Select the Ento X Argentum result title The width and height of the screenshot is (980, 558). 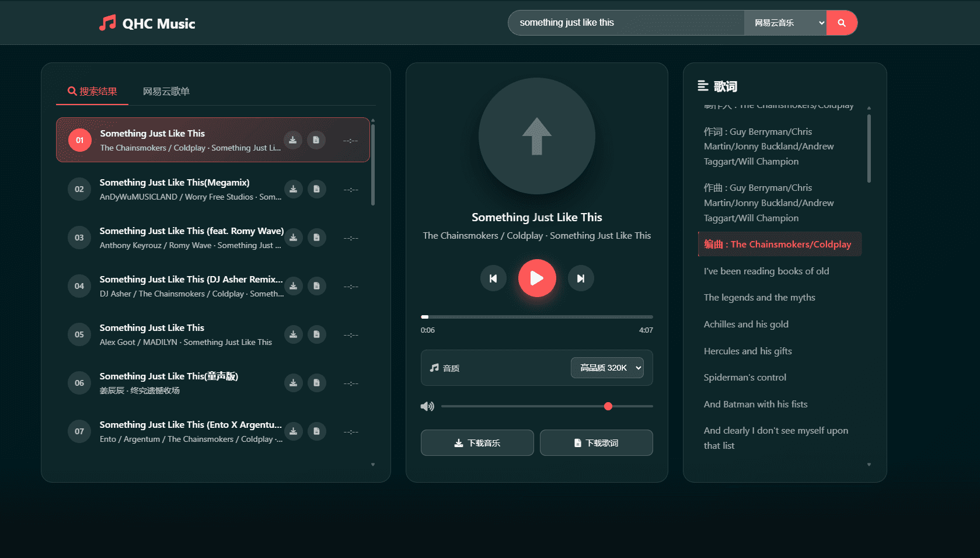(x=190, y=425)
